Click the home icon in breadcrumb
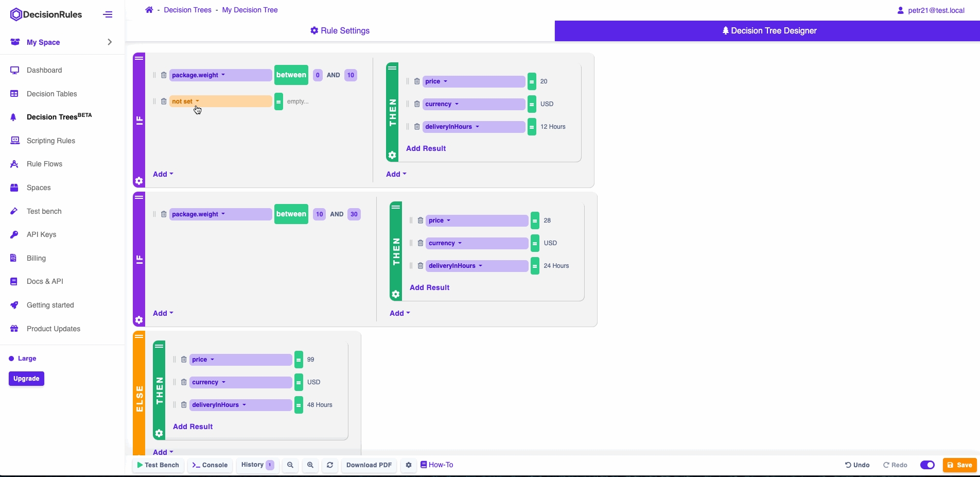 149,10
